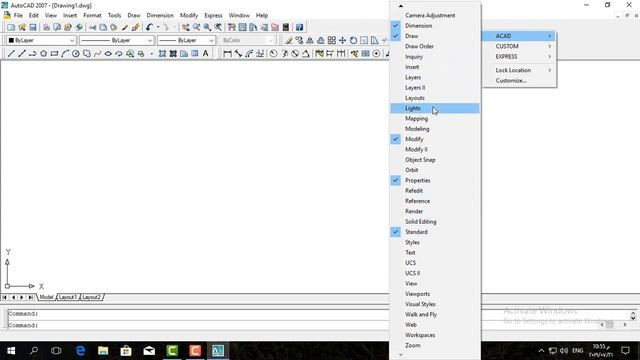Expand the Lock Location submenu
The width and height of the screenshot is (640, 360).
519,70
